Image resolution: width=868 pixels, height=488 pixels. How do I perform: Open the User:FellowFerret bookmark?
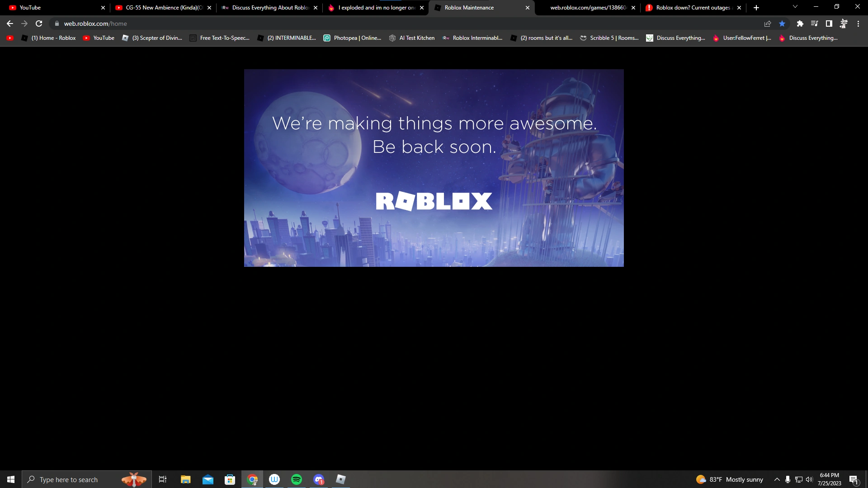pos(742,38)
